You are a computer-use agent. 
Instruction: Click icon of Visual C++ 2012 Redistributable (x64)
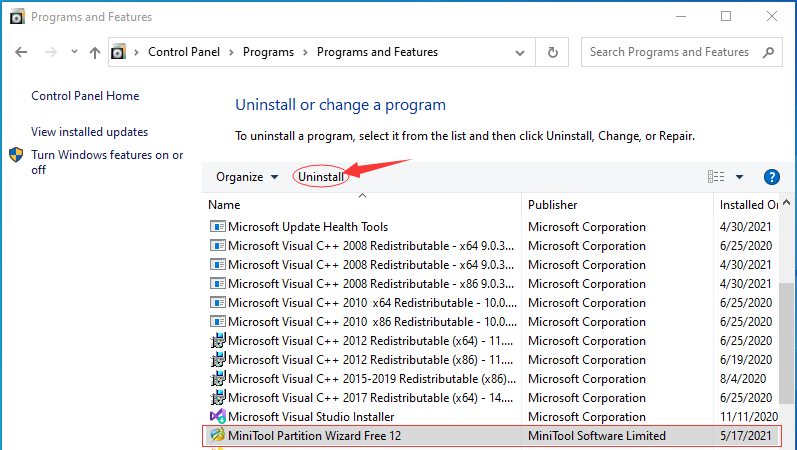[x=218, y=340]
